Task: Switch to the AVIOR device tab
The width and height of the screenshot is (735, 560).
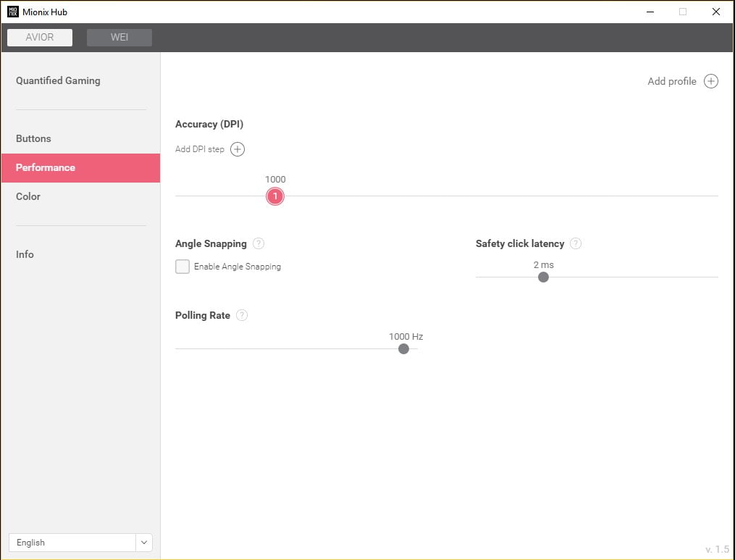Action: 40,38
